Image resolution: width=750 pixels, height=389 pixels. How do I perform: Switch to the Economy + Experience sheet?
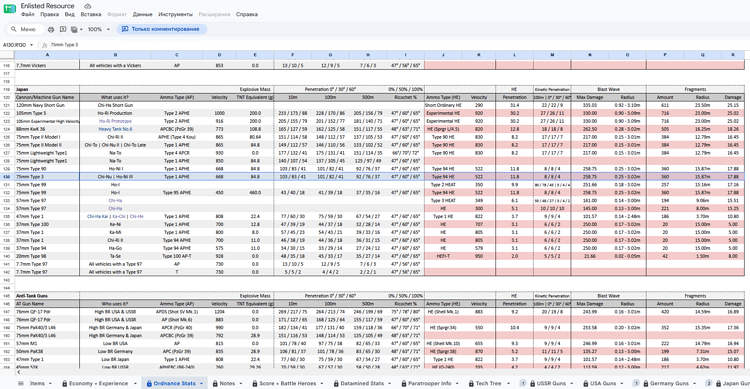pyautogui.click(x=99, y=383)
